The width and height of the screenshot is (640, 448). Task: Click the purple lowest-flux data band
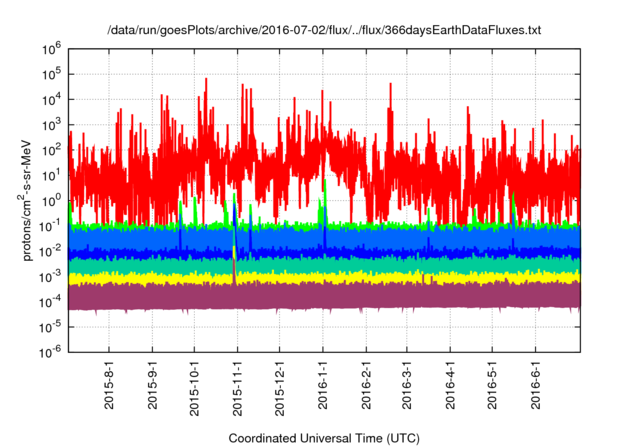pyautogui.click(x=324, y=296)
